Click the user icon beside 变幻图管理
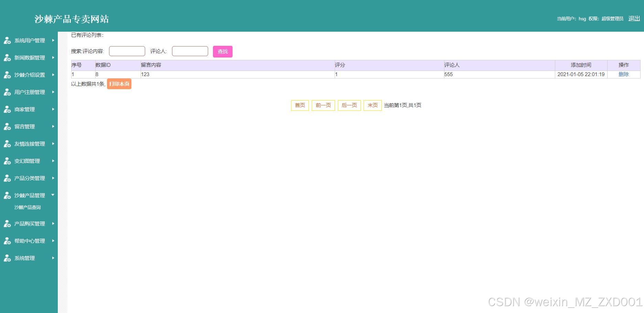The image size is (644, 313). (7, 161)
